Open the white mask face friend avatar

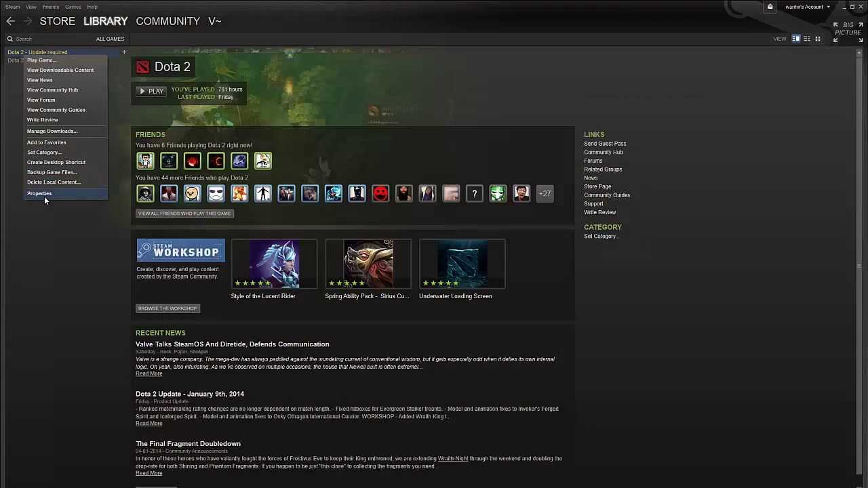coord(216,194)
